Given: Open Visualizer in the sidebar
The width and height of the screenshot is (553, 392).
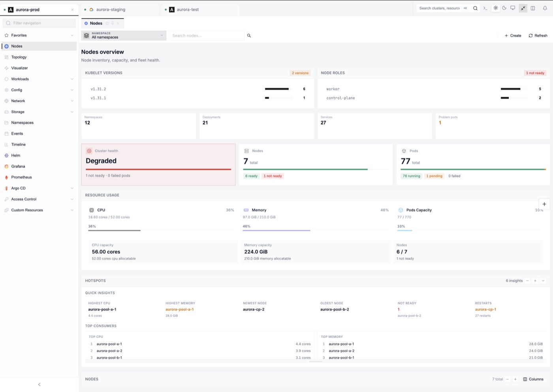Looking at the screenshot, I should pyautogui.click(x=39, y=68).
